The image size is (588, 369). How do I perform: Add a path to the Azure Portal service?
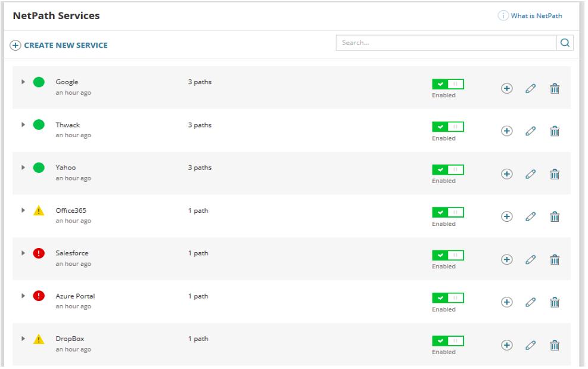click(506, 302)
